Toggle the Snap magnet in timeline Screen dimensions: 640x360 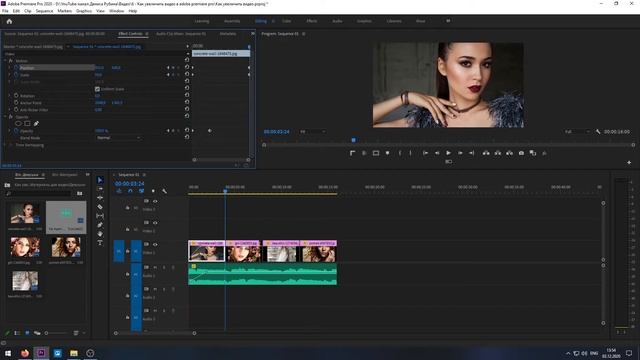pos(130,191)
